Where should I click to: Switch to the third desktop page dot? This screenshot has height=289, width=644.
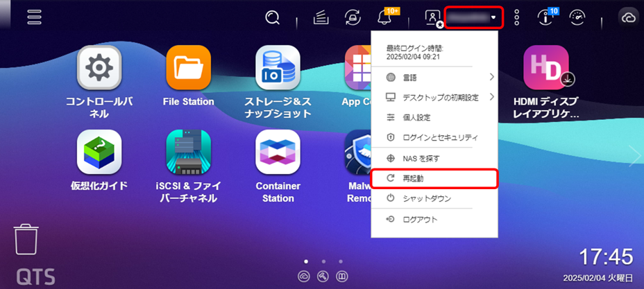[341, 261]
